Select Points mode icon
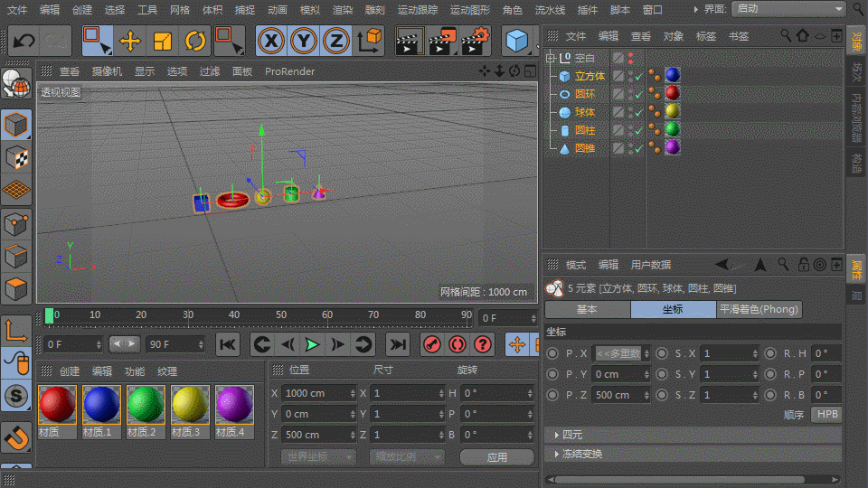 tap(15, 224)
